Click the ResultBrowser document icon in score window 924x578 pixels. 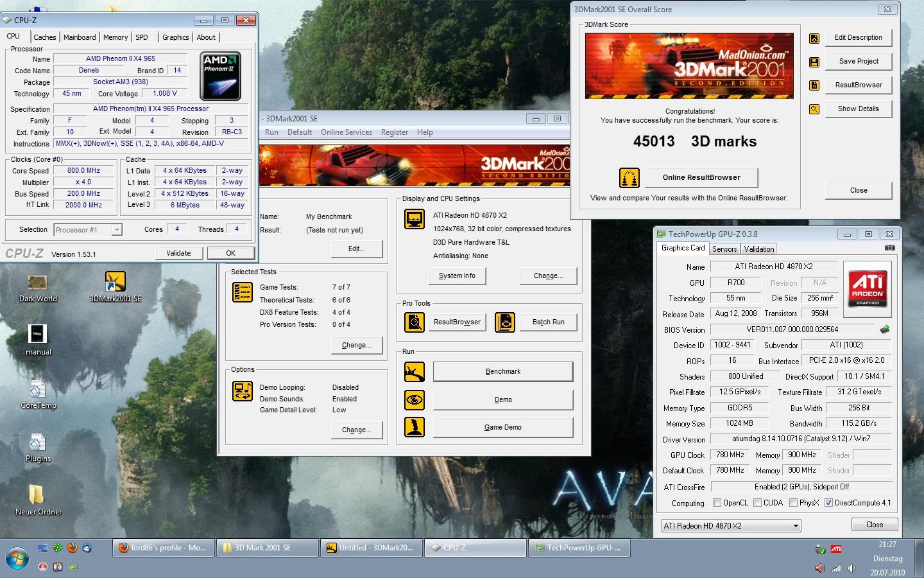coord(814,85)
